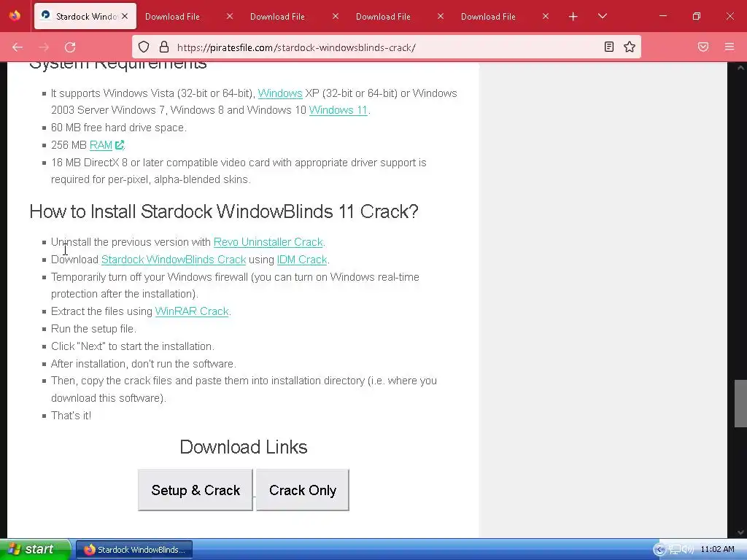Expand hidden tray icons arrow
The height and width of the screenshot is (560, 747).
659,550
